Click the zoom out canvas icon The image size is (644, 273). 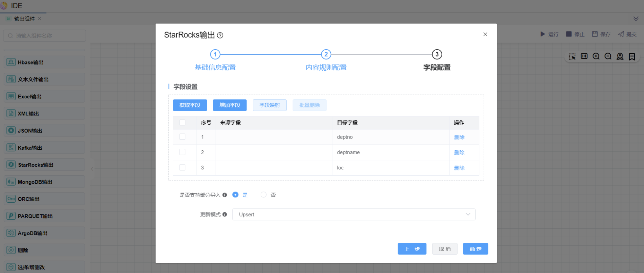click(x=608, y=56)
